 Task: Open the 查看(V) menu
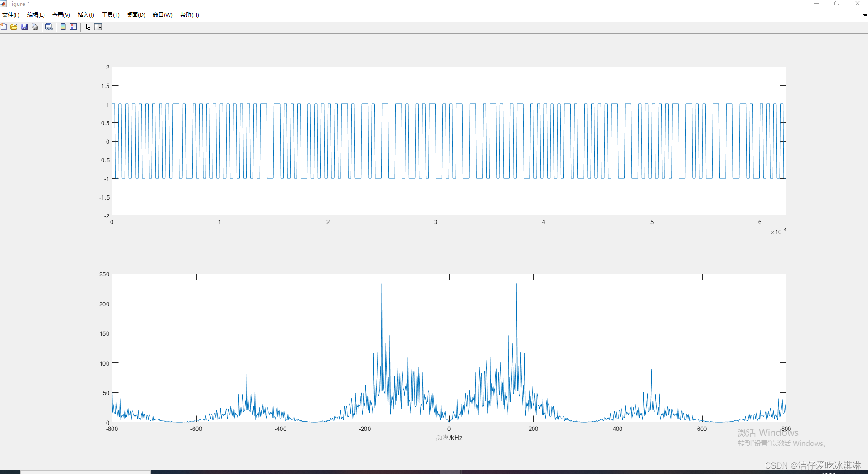click(61, 15)
